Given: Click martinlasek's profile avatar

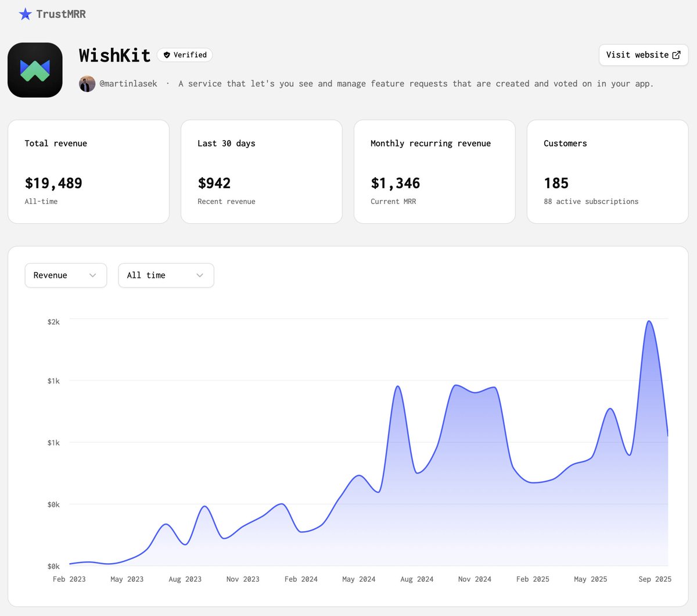Looking at the screenshot, I should (x=87, y=84).
